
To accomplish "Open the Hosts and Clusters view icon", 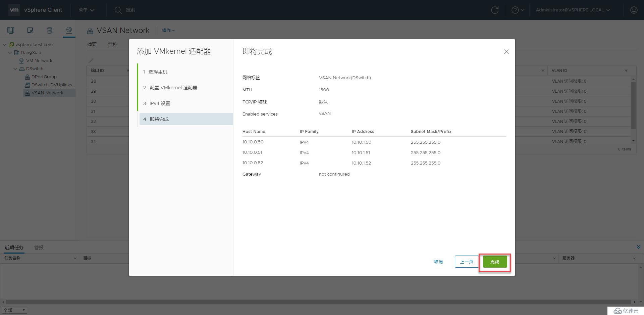I will 11,31.
